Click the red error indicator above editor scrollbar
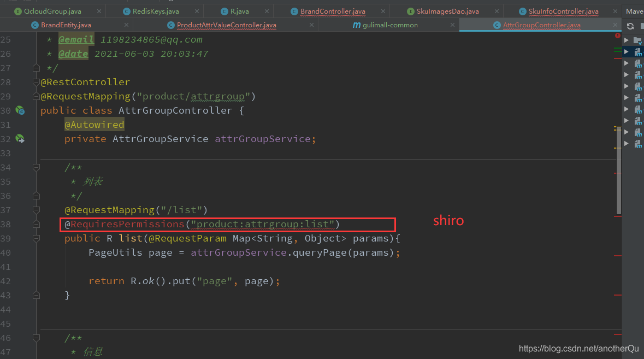 [618, 36]
